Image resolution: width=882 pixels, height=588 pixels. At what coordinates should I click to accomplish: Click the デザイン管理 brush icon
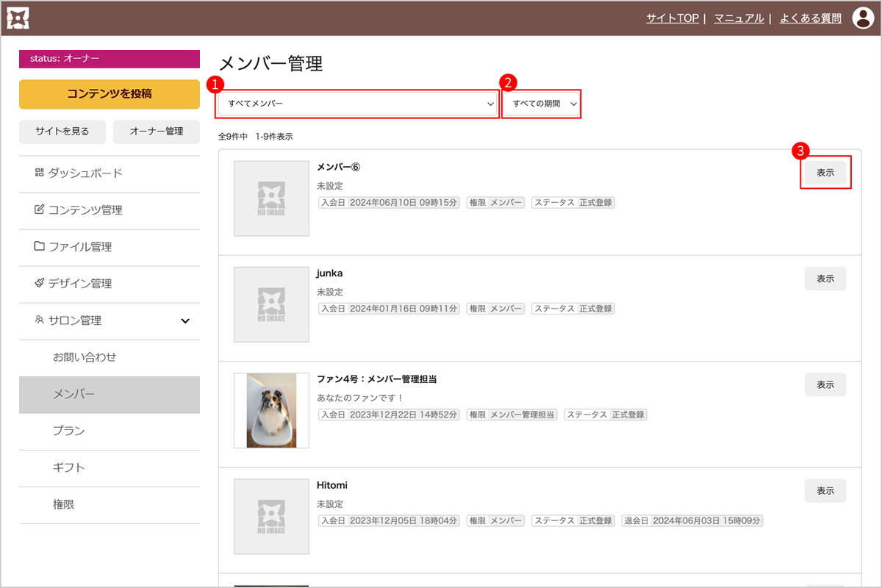click(x=40, y=284)
